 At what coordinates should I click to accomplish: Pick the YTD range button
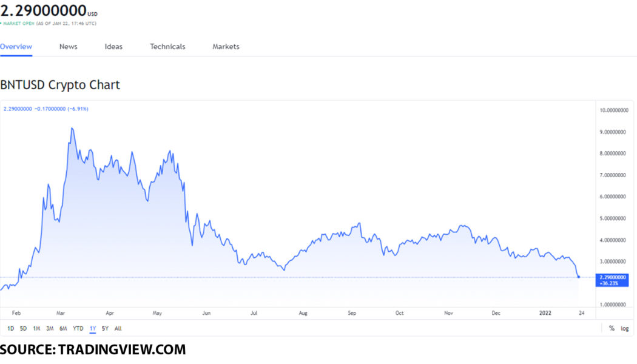coord(78,328)
